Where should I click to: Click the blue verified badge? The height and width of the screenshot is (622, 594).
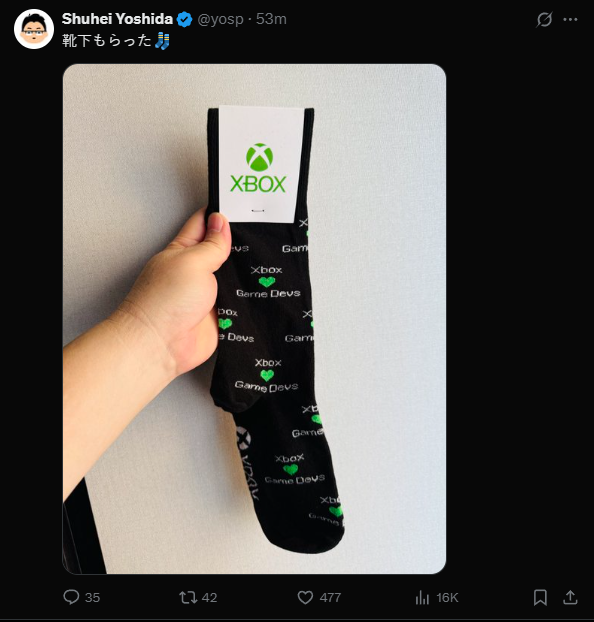point(185,19)
